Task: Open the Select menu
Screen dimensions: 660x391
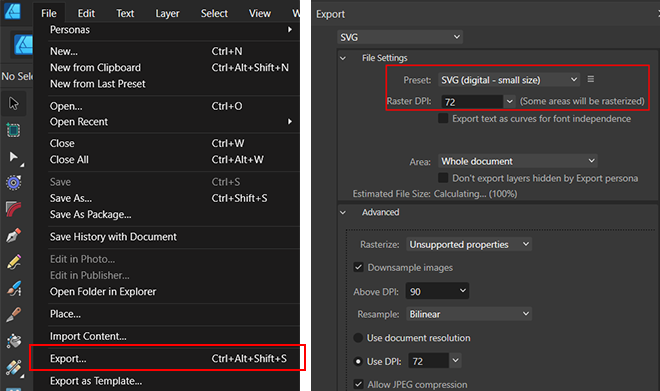Action: click(214, 13)
